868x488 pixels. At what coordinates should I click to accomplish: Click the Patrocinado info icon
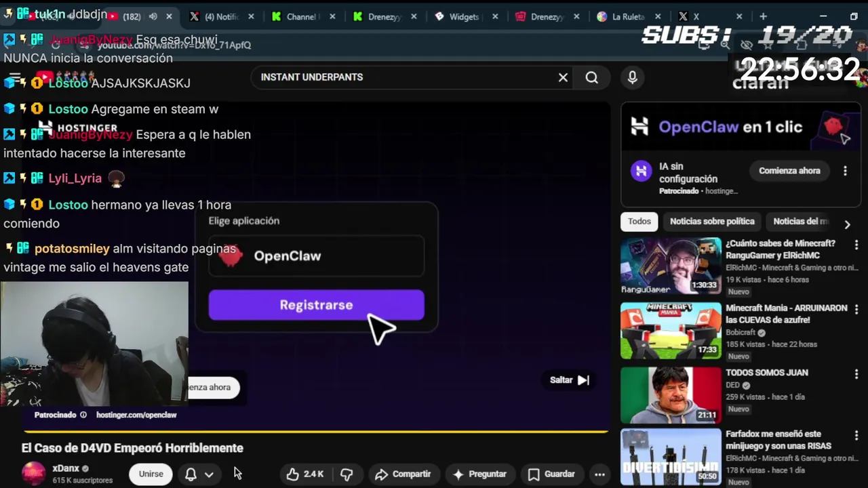coord(83,415)
